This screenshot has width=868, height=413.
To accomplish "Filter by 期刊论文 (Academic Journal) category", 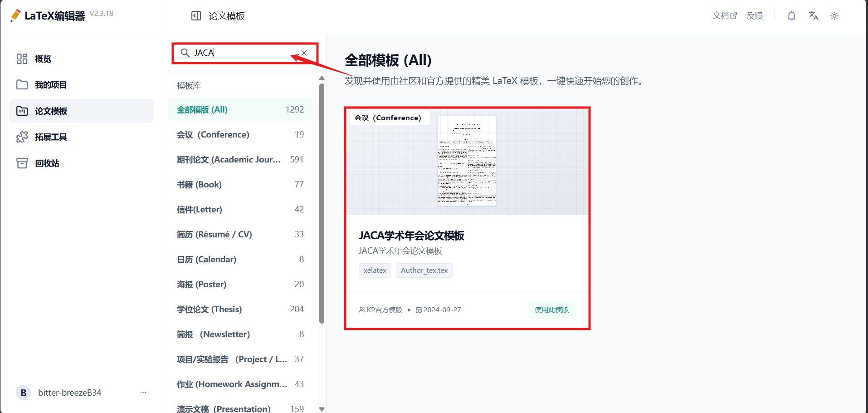I will [x=240, y=160].
